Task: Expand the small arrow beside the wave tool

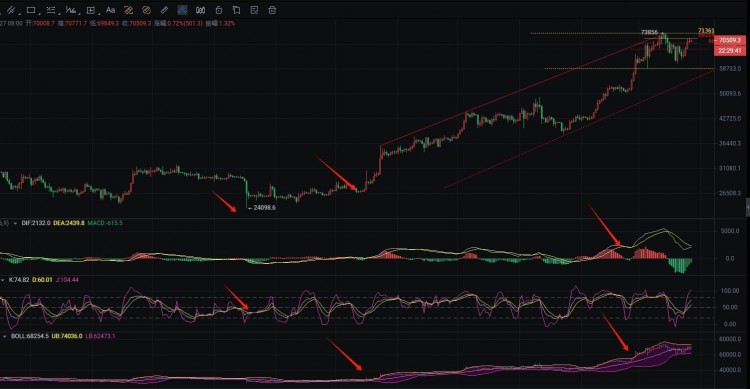Action: pyautogui.click(x=79, y=13)
